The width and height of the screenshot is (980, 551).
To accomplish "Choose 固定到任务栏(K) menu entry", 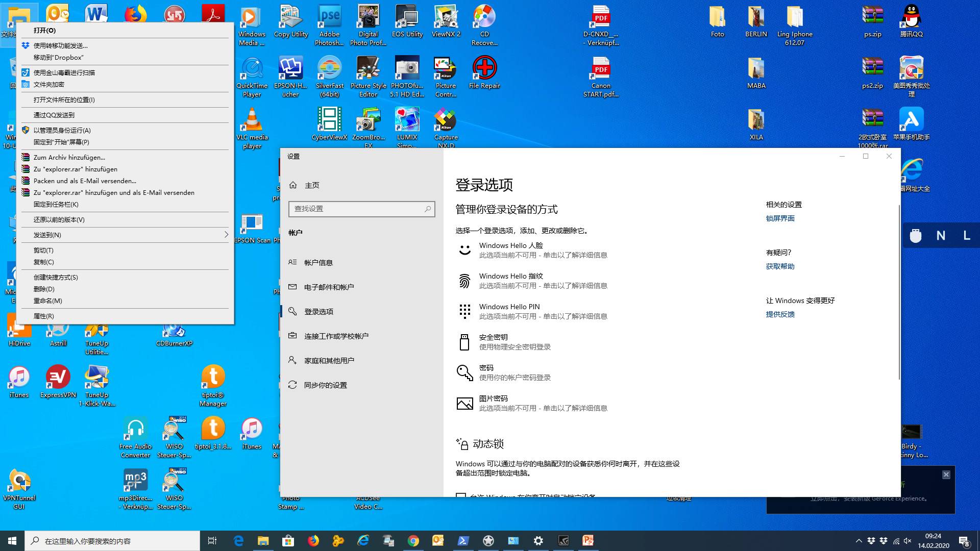I will [x=125, y=205].
